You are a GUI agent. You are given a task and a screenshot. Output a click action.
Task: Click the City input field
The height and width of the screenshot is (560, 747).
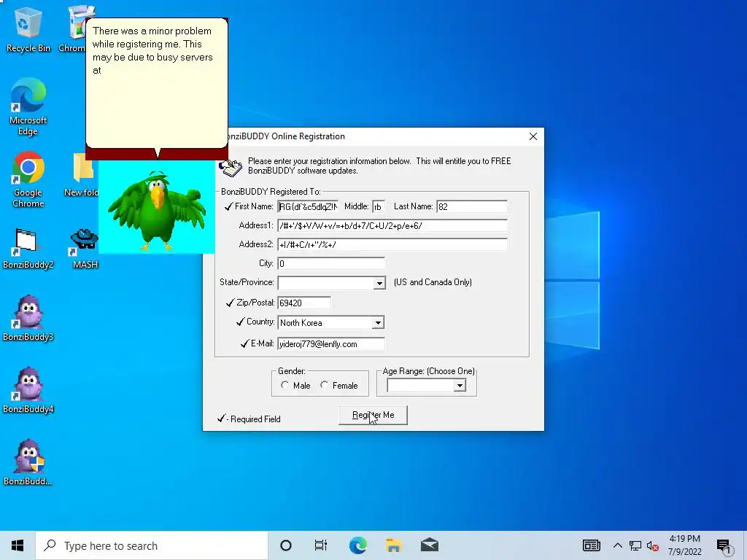[x=331, y=263]
